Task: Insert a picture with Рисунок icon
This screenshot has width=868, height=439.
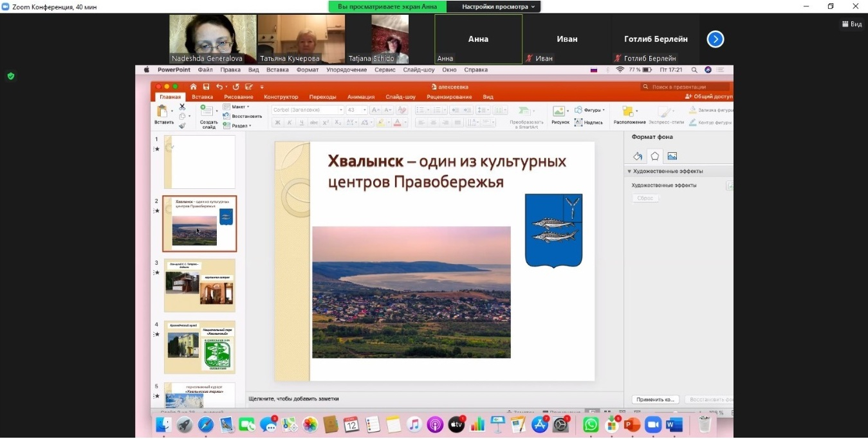Action: tap(559, 112)
